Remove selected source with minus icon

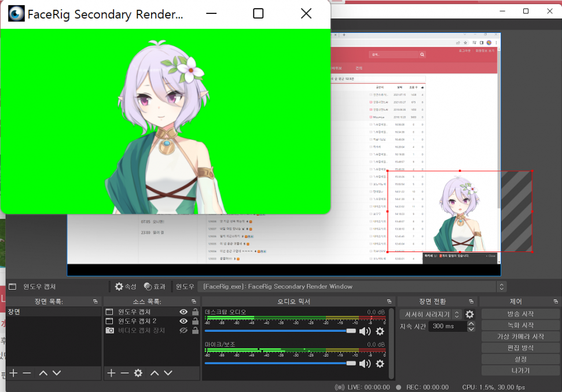[x=125, y=373]
